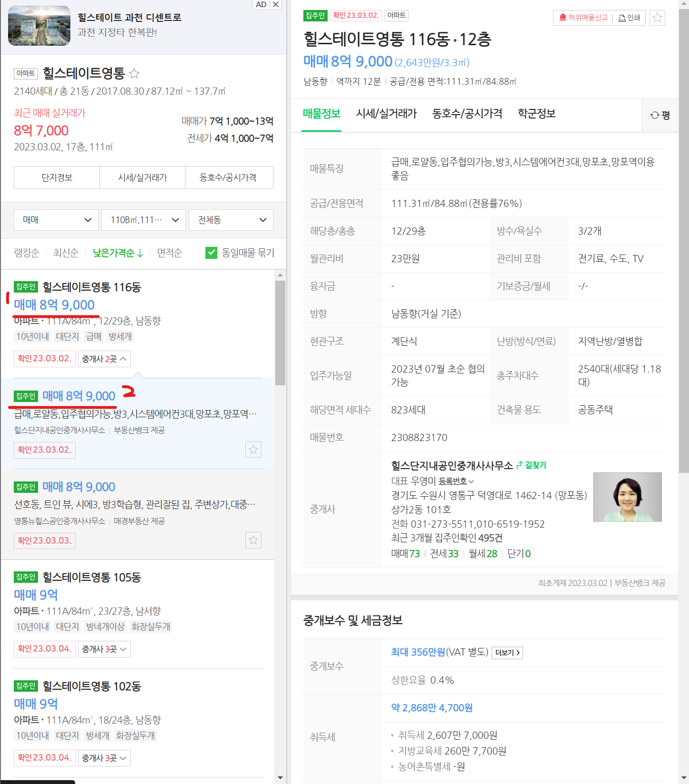The height and width of the screenshot is (784, 689).
Task: Select listing 힐스테이트영통 116동
Action: (x=92, y=287)
